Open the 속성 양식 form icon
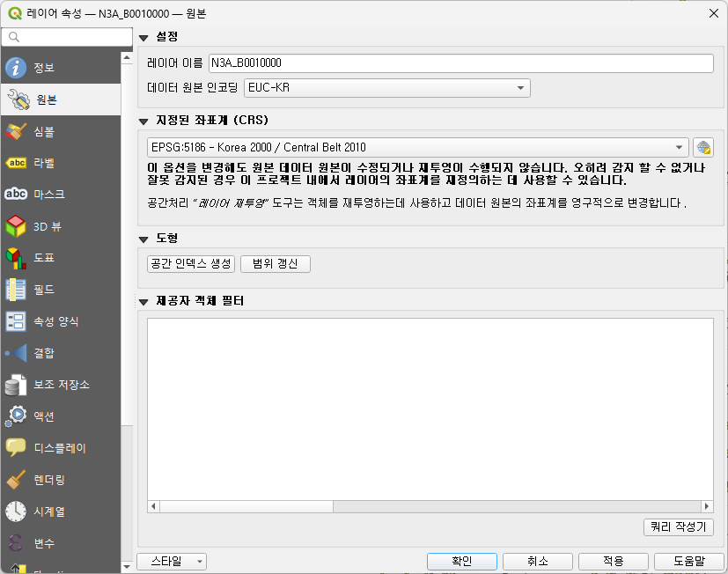The height and width of the screenshot is (574, 728). coord(16,321)
